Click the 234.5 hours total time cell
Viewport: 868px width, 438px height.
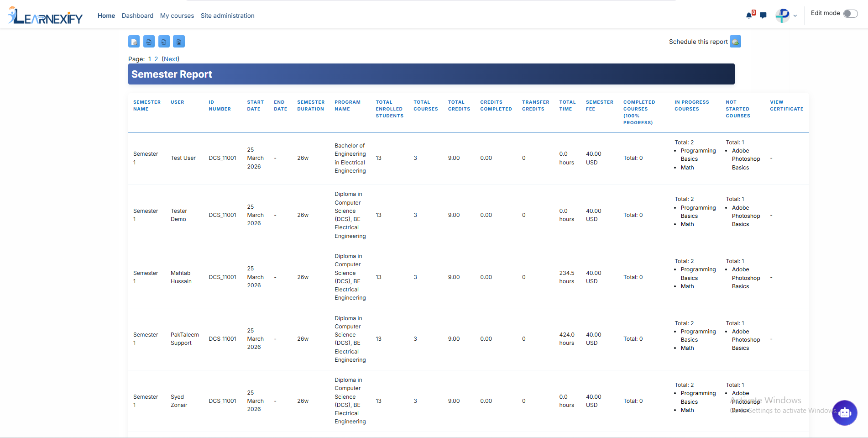567,277
